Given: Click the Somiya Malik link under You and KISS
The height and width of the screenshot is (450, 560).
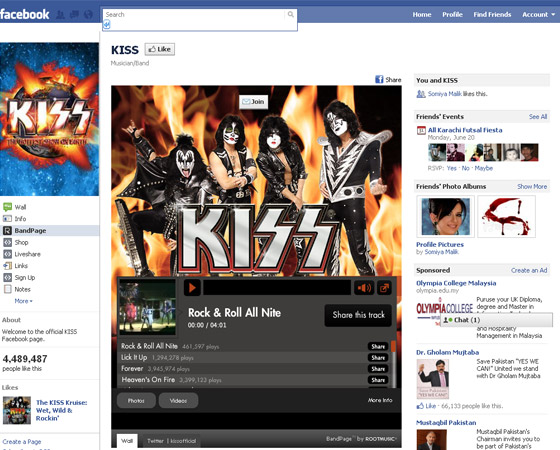Looking at the screenshot, I should (x=445, y=94).
